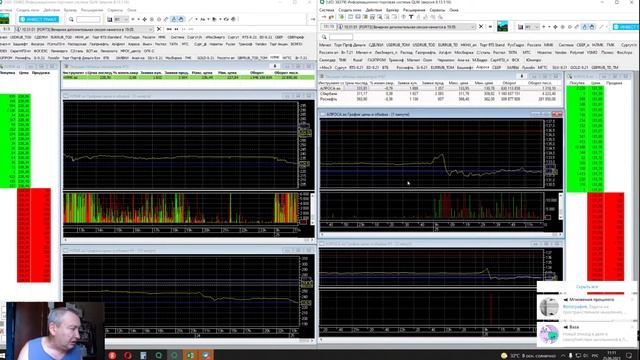Click АЛРОСА chart horizontal scrollbar
This screenshot has width=640, height=360.
440,235
